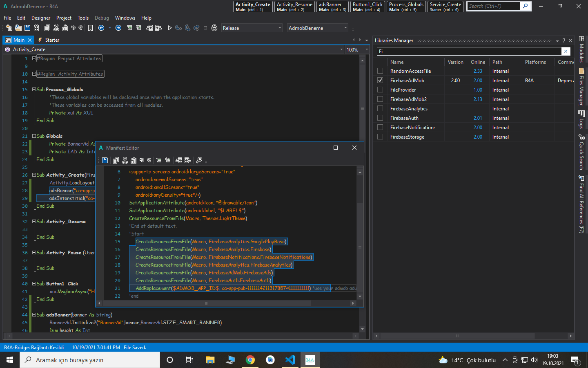Click Save icon in the Manifest Editor toolbar
Viewport: 588px width, 368px height.
(105, 160)
